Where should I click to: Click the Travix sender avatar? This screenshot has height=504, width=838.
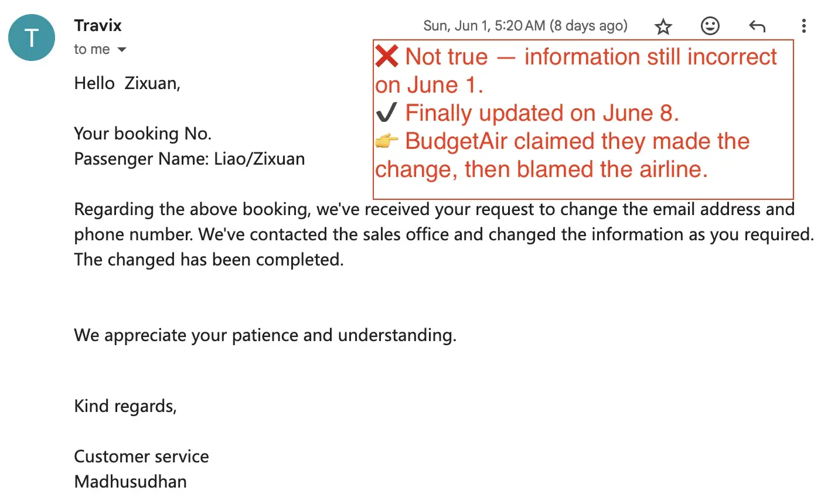point(32,38)
